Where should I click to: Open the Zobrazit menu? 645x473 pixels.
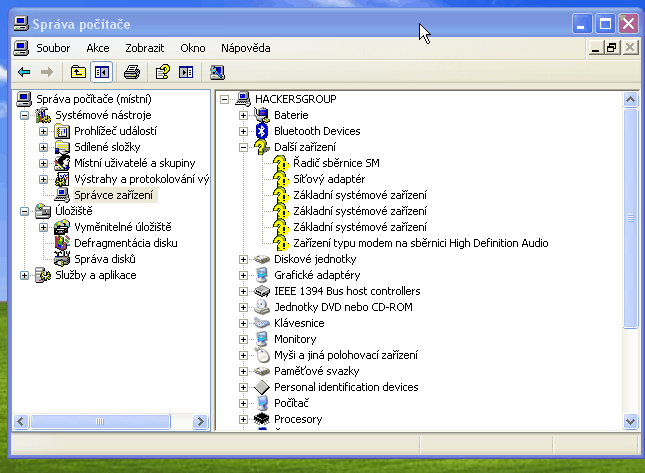(145, 48)
